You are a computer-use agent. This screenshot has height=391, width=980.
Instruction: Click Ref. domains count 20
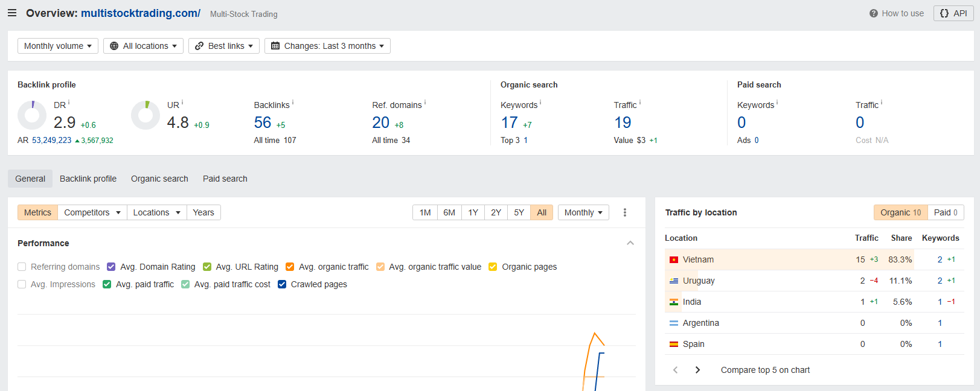(381, 122)
